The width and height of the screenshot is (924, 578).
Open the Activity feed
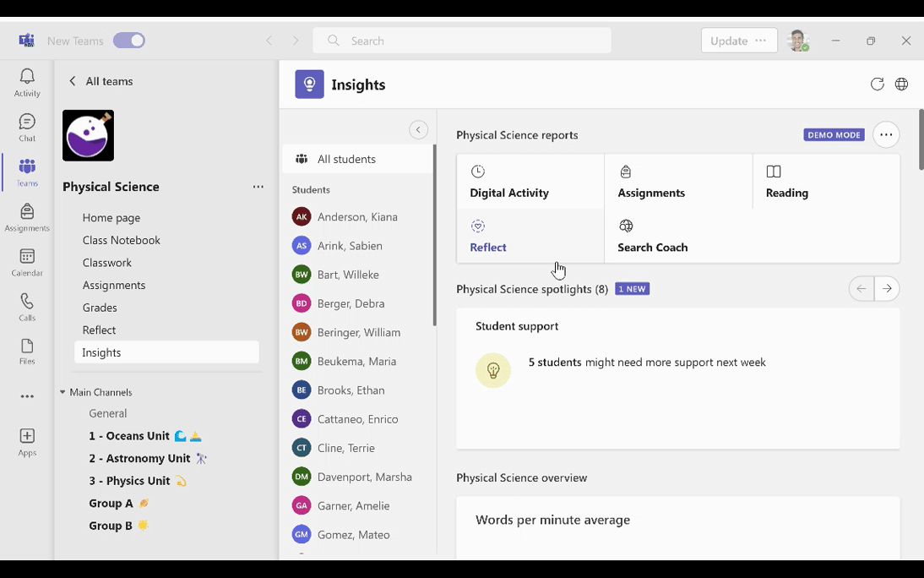(26, 81)
